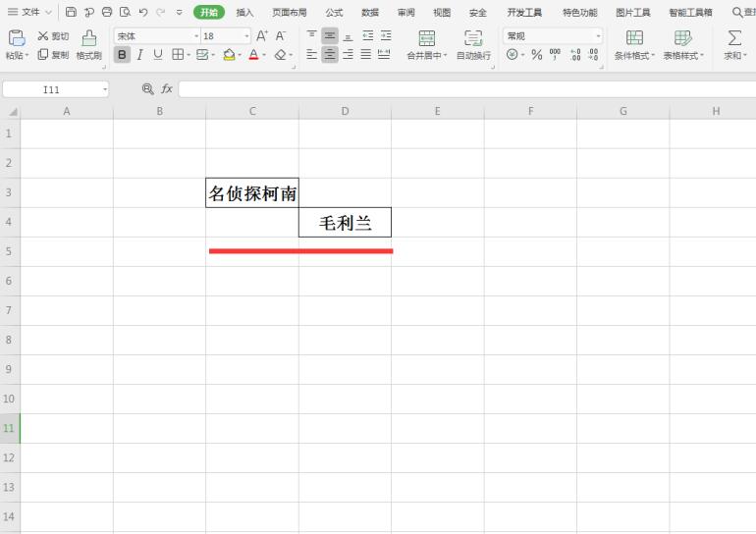Apply percent style to cell

tap(537, 54)
